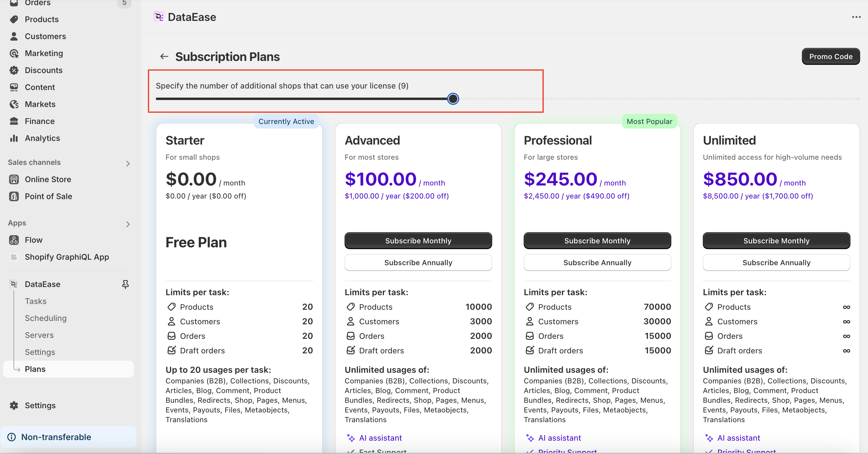Select the Plans submenu item
Viewport: 868px width, 454px height.
(x=68, y=369)
